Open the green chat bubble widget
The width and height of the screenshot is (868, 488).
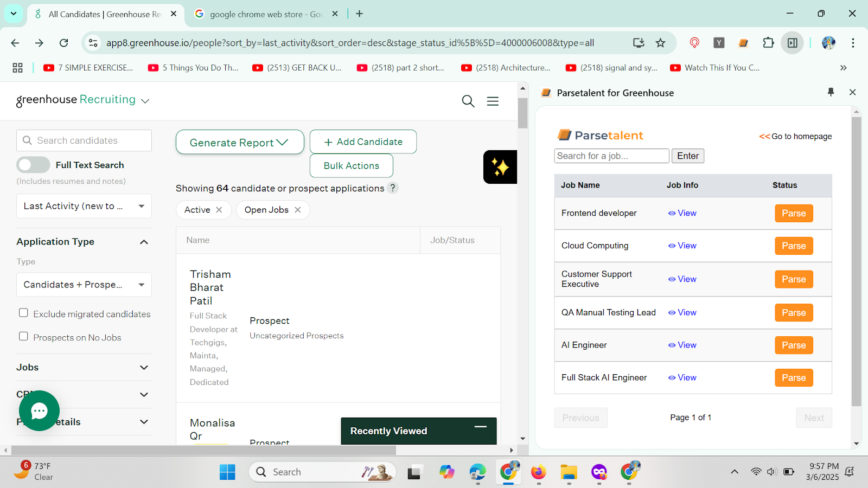coord(39,411)
